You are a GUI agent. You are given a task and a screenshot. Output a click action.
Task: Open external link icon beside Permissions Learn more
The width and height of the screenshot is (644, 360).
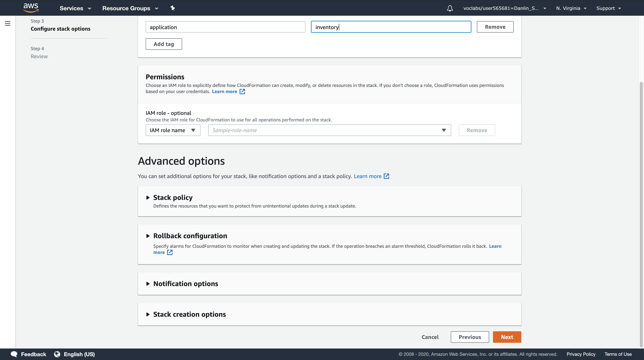242,92
